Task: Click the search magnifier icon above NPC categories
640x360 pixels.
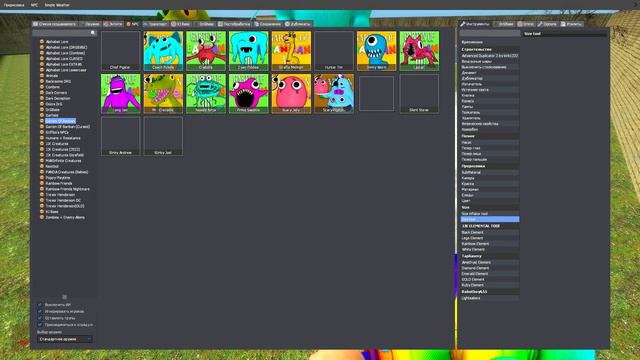Action: [x=93, y=33]
